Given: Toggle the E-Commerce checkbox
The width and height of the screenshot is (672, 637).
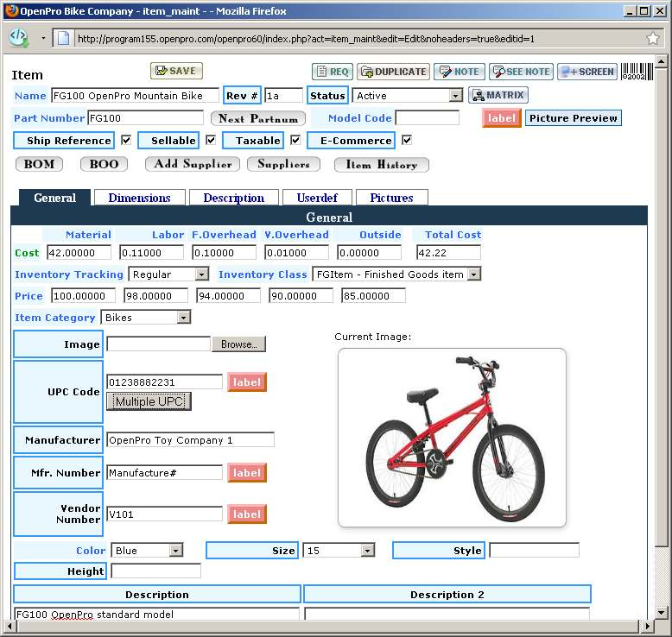Looking at the screenshot, I should click(x=407, y=140).
